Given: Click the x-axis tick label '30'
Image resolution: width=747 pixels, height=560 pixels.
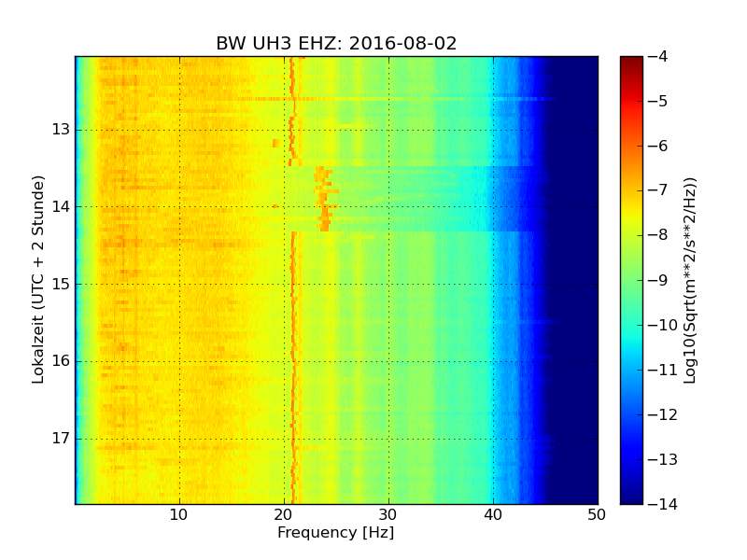Looking at the screenshot, I should (388, 515).
